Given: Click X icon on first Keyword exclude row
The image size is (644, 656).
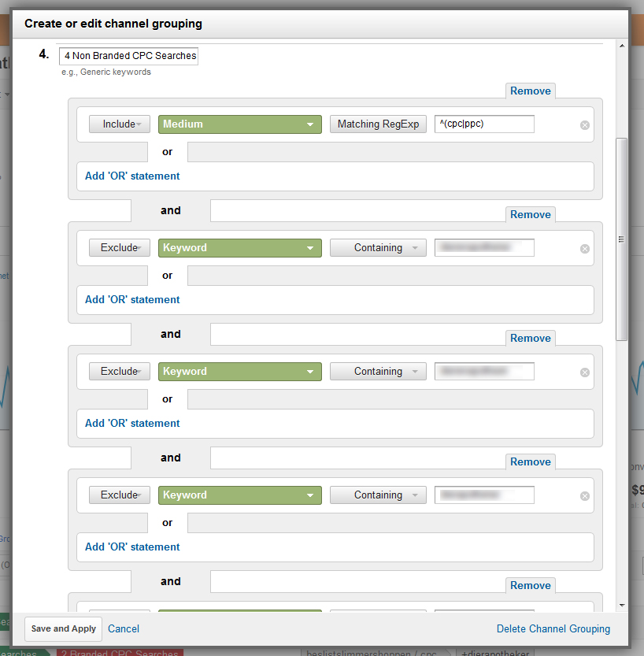Looking at the screenshot, I should [x=585, y=249].
